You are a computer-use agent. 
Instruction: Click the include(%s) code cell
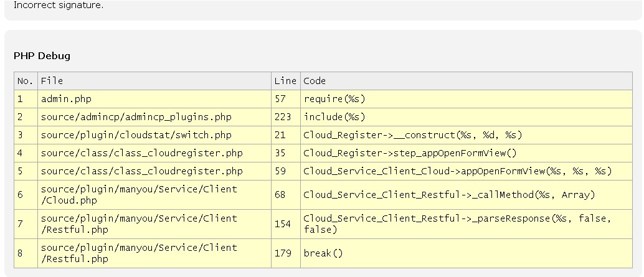(334, 117)
